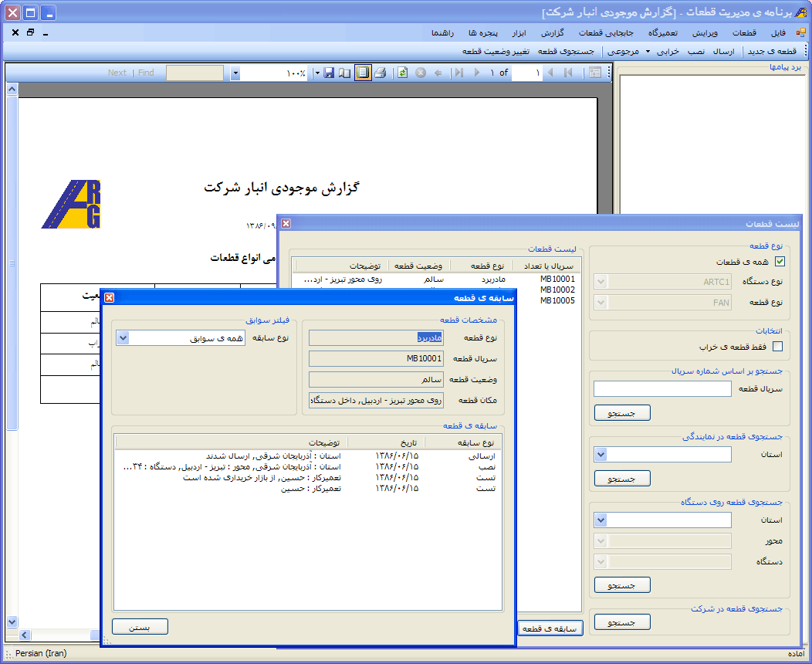Viewport: 812px width, 664px height.
Task: Click the Stop rendering icon in report toolbar
Action: click(x=421, y=73)
